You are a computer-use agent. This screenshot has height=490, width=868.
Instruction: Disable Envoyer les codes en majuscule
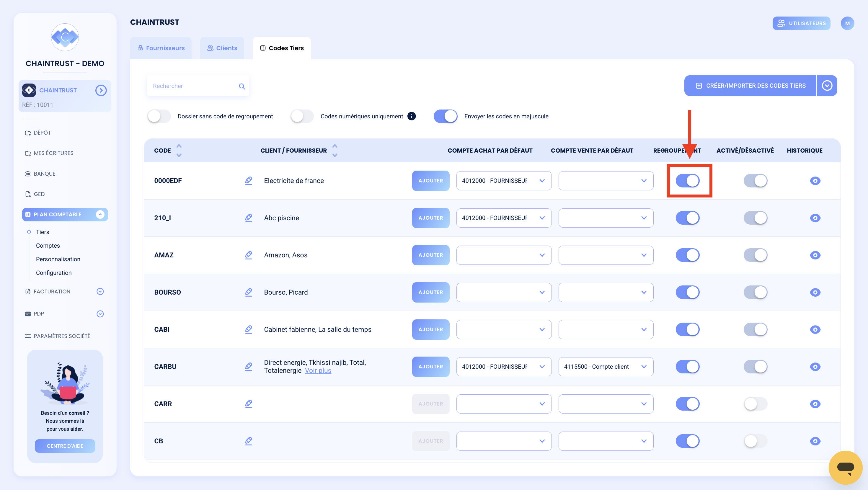pos(446,116)
